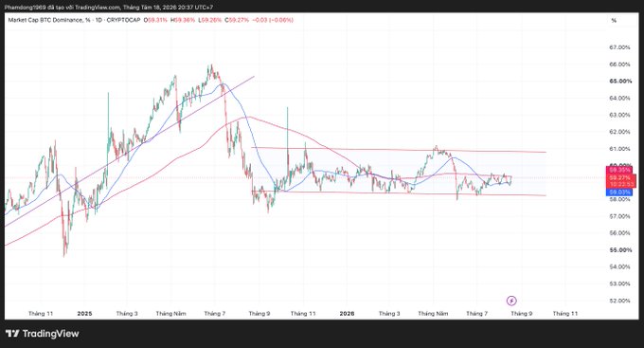Screen dimensions: 644x348
Task: Click the 57.00% price axis label
Action: click(619, 216)
